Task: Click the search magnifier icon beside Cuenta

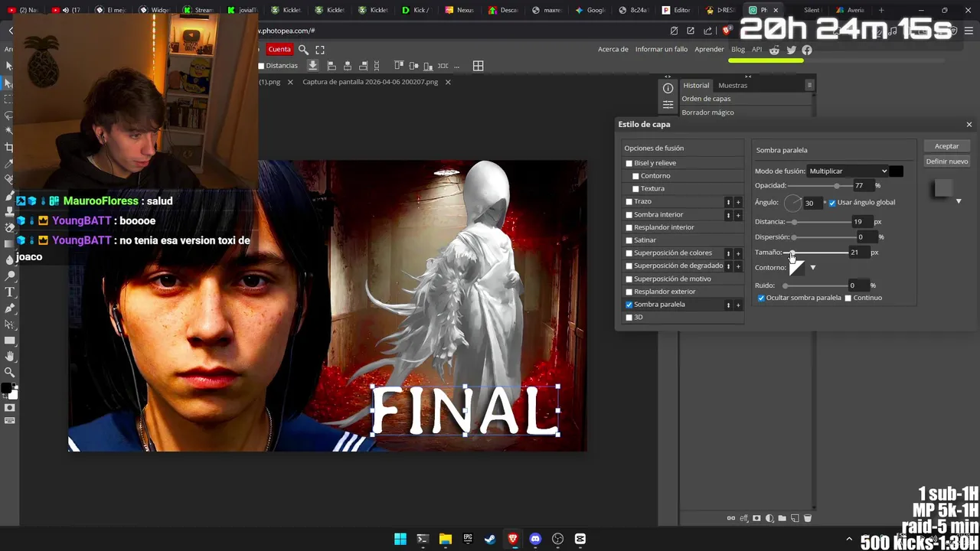Action: [303, 50]
